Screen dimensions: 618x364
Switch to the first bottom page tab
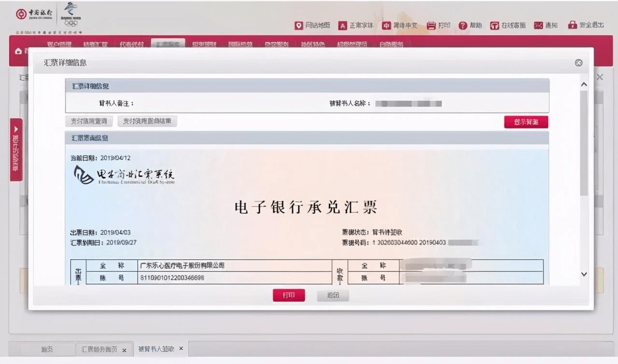47,349
